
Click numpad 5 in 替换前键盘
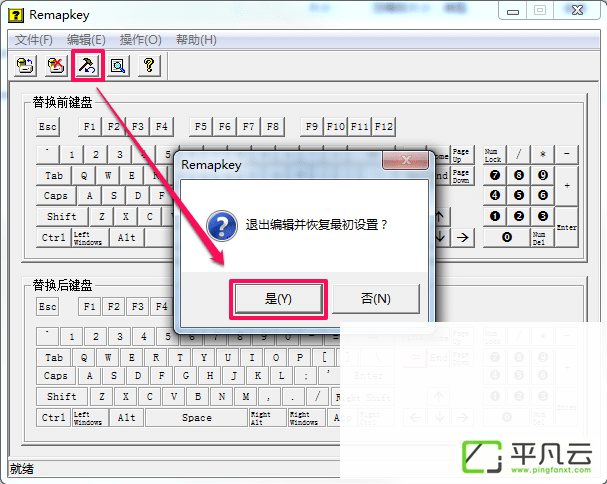pos(519,195)
